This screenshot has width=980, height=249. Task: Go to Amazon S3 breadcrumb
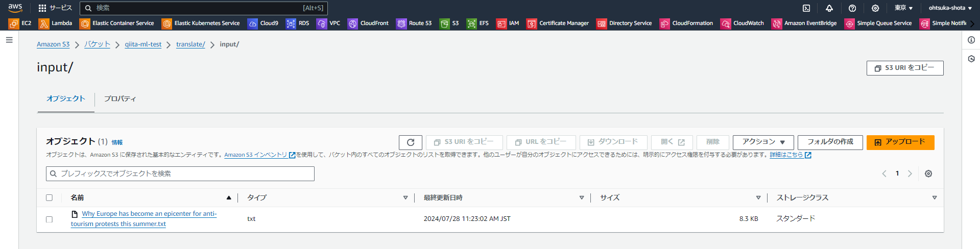pos(53,44)
